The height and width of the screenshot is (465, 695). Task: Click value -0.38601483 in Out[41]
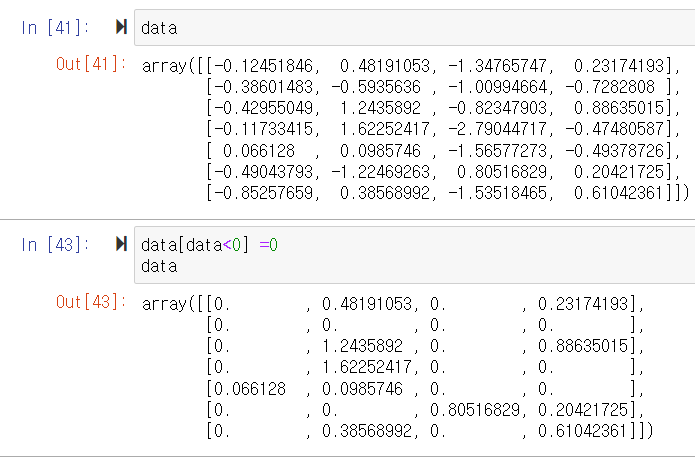263,87
